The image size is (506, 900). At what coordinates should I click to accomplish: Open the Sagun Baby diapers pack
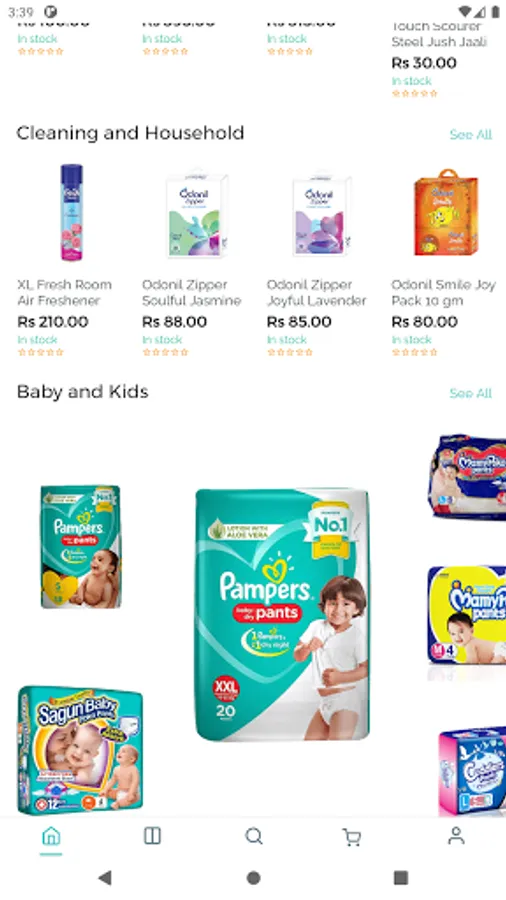pos(80,750)
